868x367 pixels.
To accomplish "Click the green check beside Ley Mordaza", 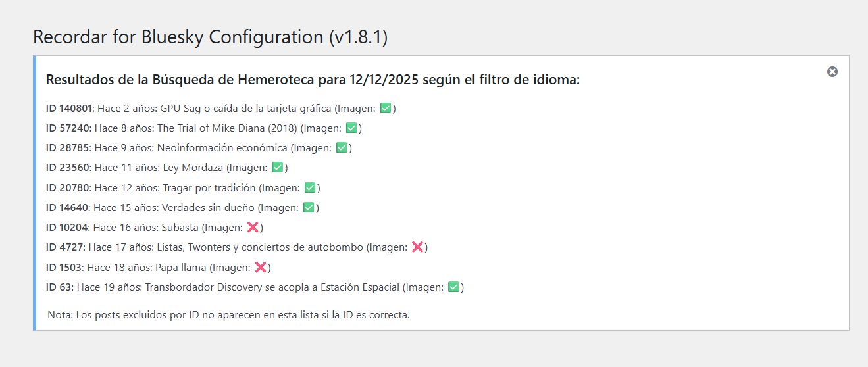I will coord(278,168).
